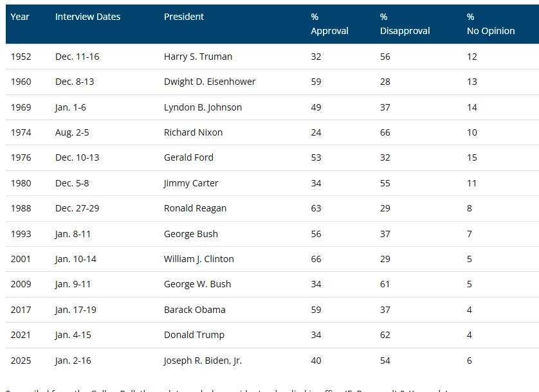Select the Dwight D. Eisenhower cell
The width and height of the screenshot is (539, 392).
pos(210,82)
